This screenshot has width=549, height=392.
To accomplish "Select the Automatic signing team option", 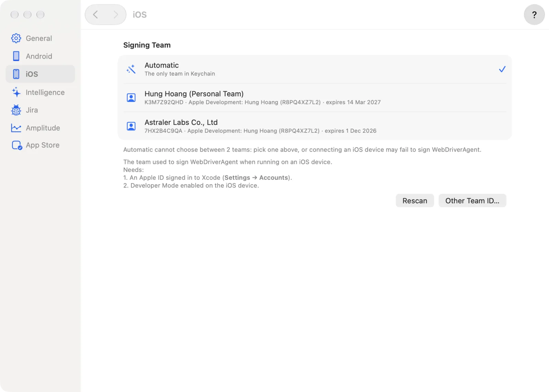I will click(315, 69).
